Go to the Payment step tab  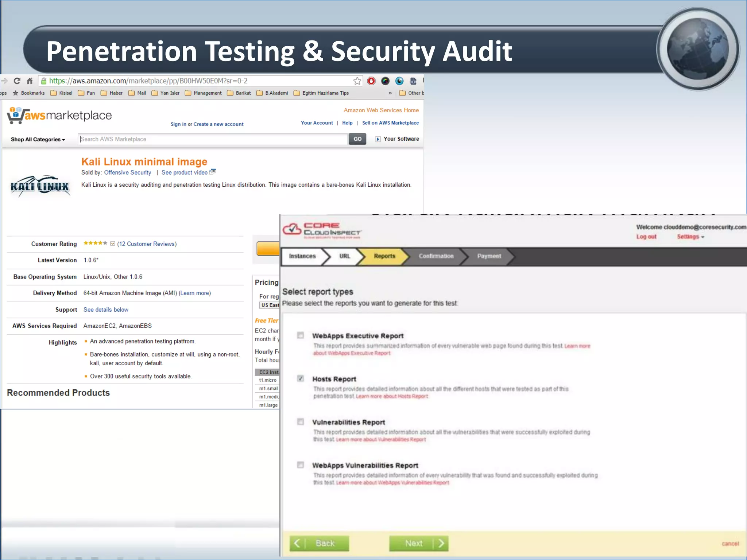pos(489,256)
